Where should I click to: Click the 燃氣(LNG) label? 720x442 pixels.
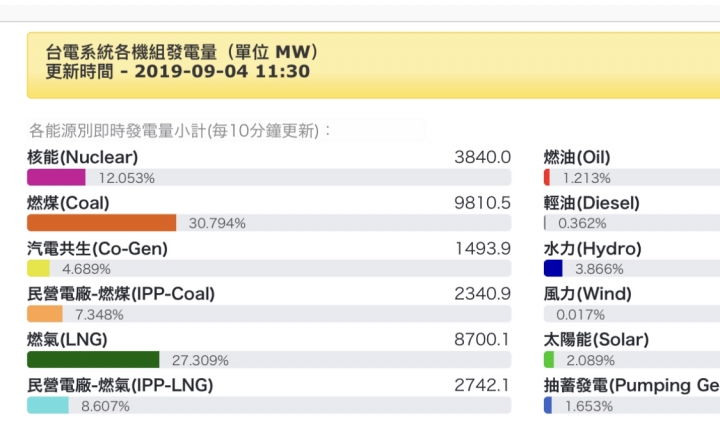[x=67, y=340]
